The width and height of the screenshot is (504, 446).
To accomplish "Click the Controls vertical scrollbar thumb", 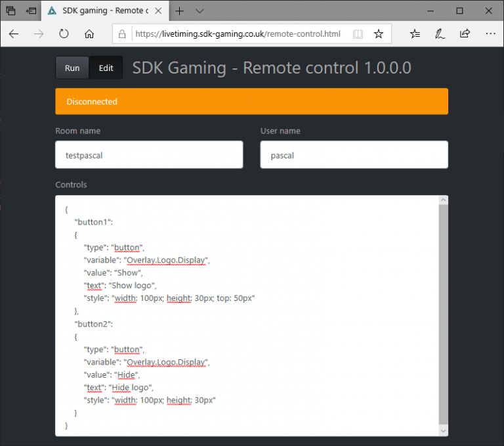I will pos(443,314).
